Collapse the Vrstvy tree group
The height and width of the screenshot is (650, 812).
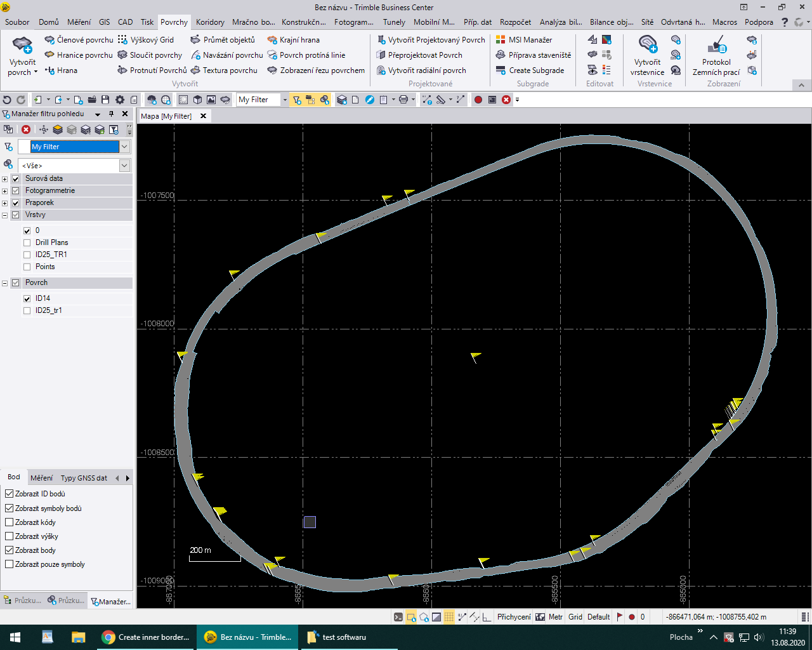click(x=4, y=215)
